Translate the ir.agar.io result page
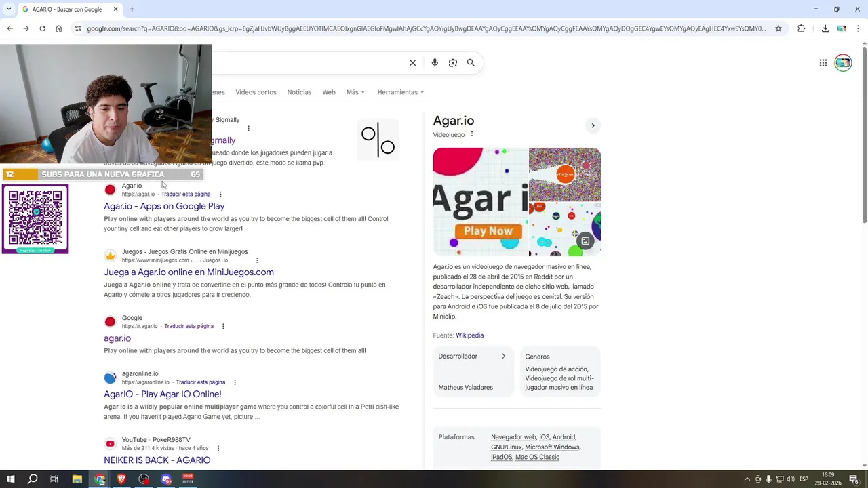The image size is (868, 488). click(x=189, y=327)
